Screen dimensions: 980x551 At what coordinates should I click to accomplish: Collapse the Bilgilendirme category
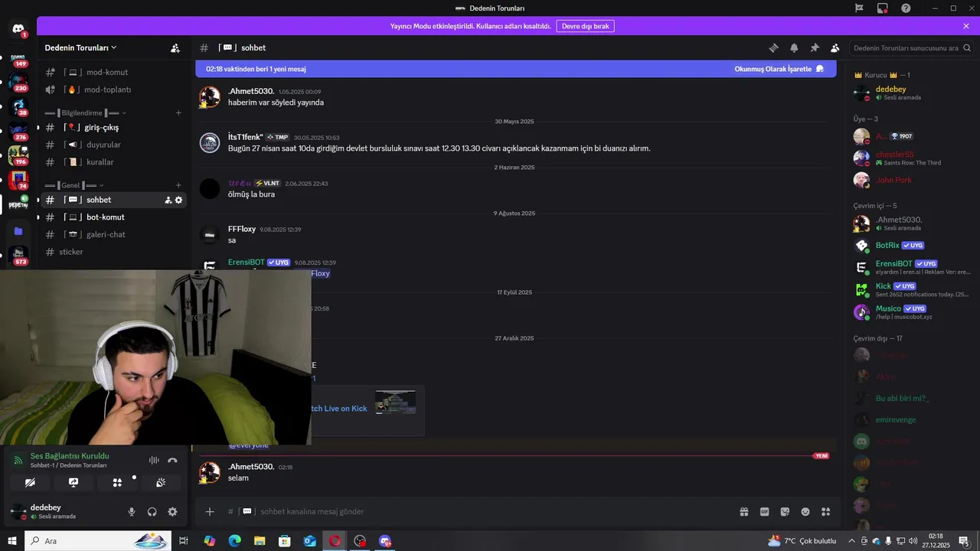point(86,112)
